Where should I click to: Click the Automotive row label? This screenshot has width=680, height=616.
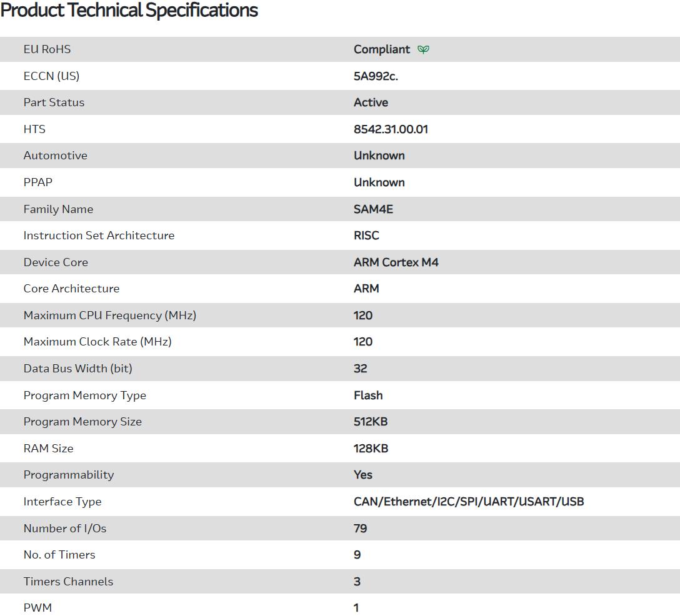click(56, 156)
